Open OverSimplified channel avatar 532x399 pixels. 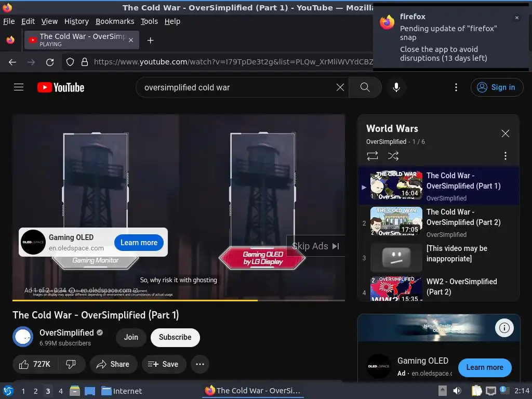point(23,337)
